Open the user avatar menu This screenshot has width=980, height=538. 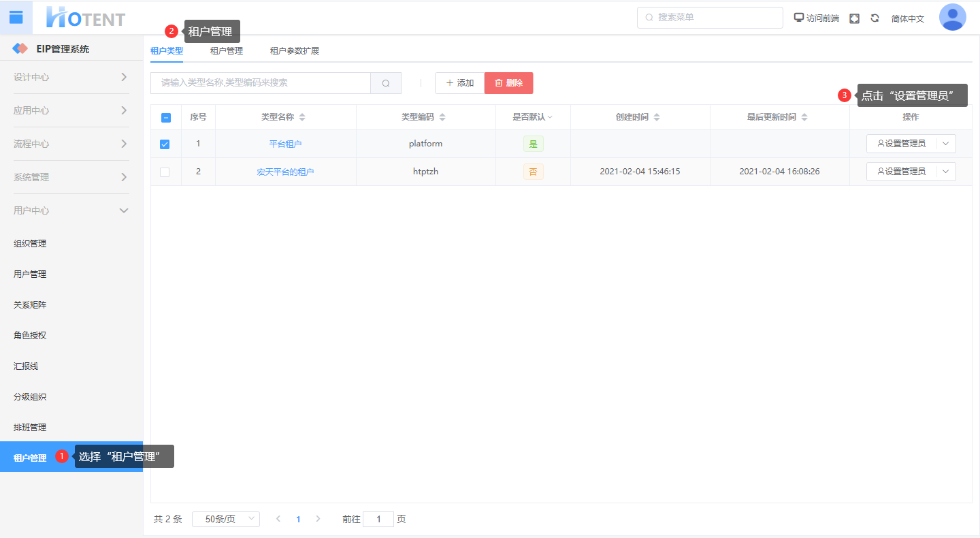click(x=952, y=18)
